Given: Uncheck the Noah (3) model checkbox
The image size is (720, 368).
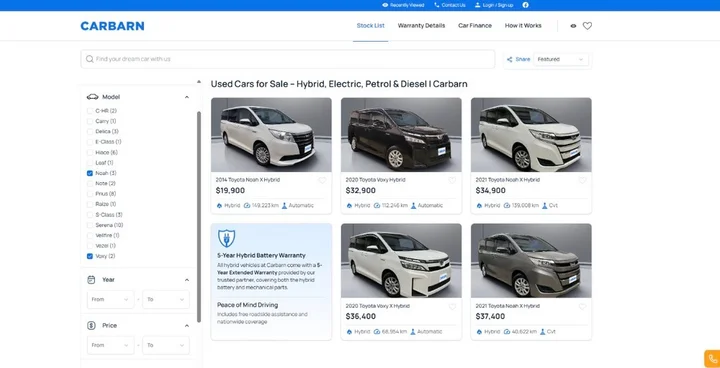Looking at the screenshot, I should pyautogui.click(x=90, y=173).
